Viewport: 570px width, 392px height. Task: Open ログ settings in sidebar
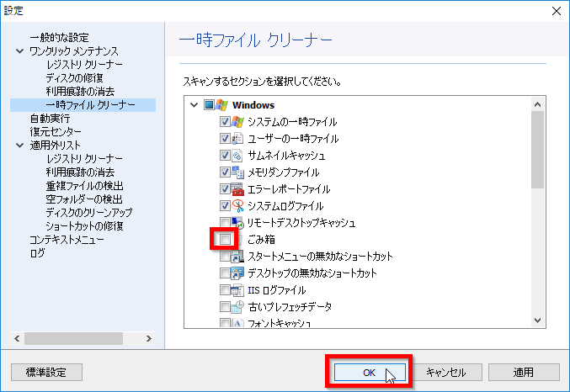click(x=37, y=253)
